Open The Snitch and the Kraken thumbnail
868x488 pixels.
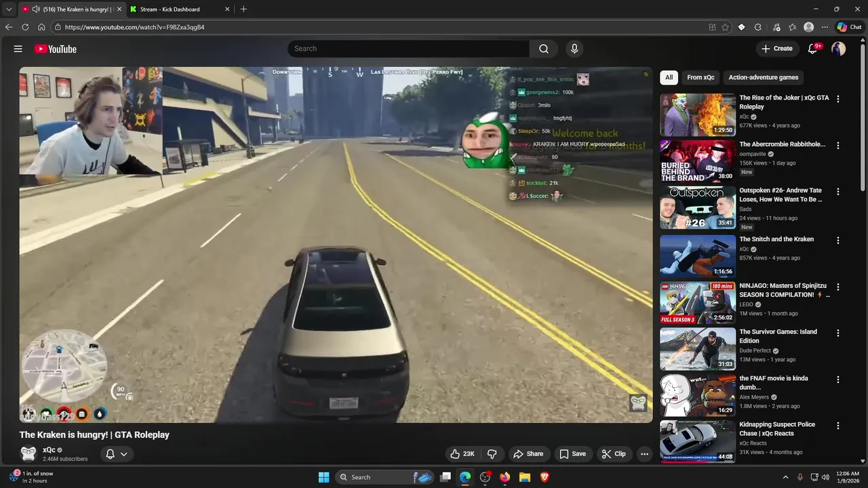[698, 255]
